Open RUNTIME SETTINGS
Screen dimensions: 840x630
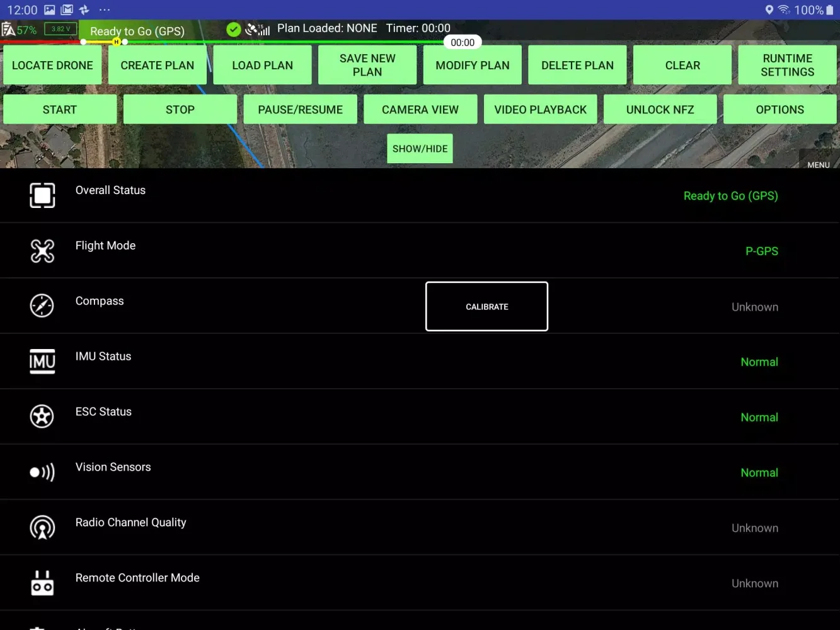[x=788, y=65]
